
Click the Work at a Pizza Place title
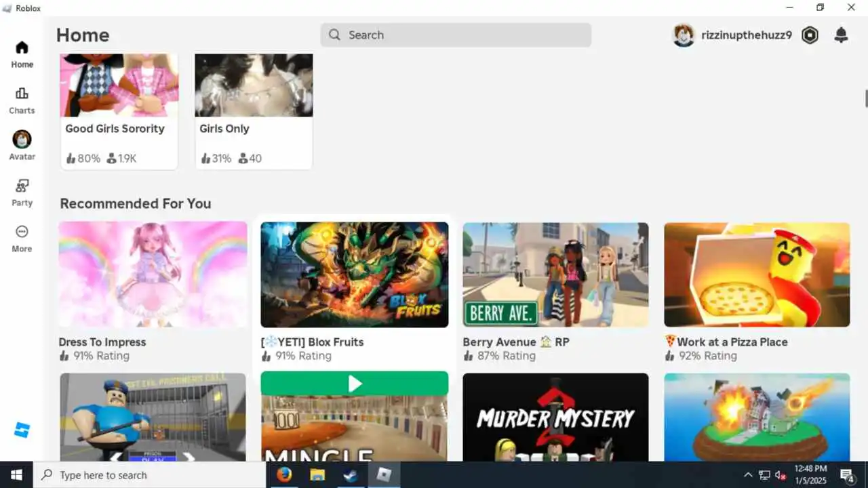(726, 342)
